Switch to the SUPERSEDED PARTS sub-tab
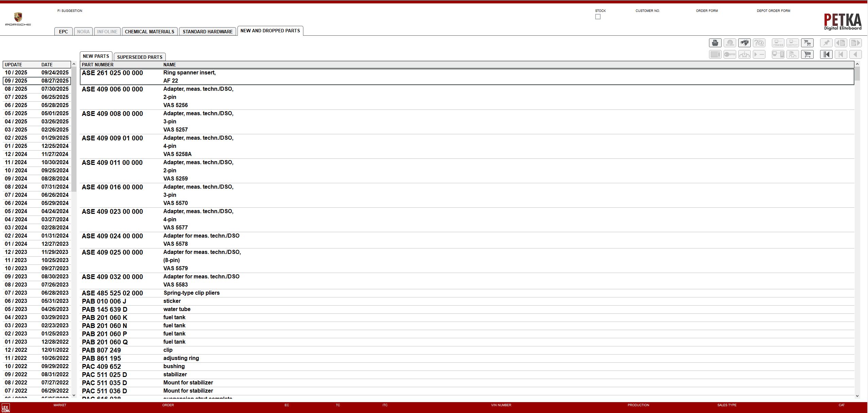 click(140, 57)
